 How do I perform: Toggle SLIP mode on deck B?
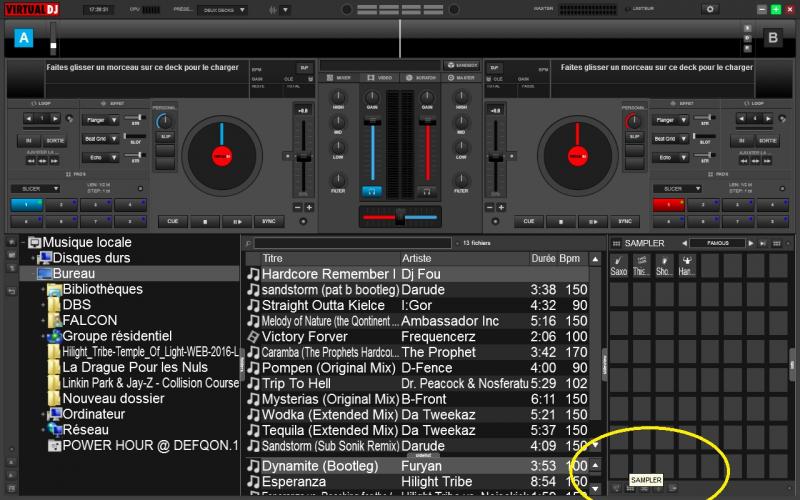click(634, 137)
